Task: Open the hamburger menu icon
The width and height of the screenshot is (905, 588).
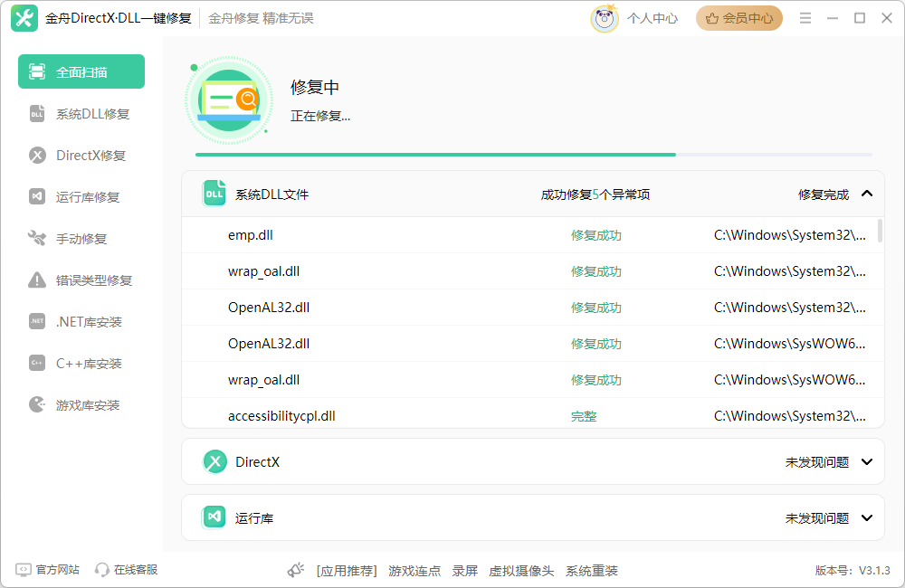Action: click(805, 18)
